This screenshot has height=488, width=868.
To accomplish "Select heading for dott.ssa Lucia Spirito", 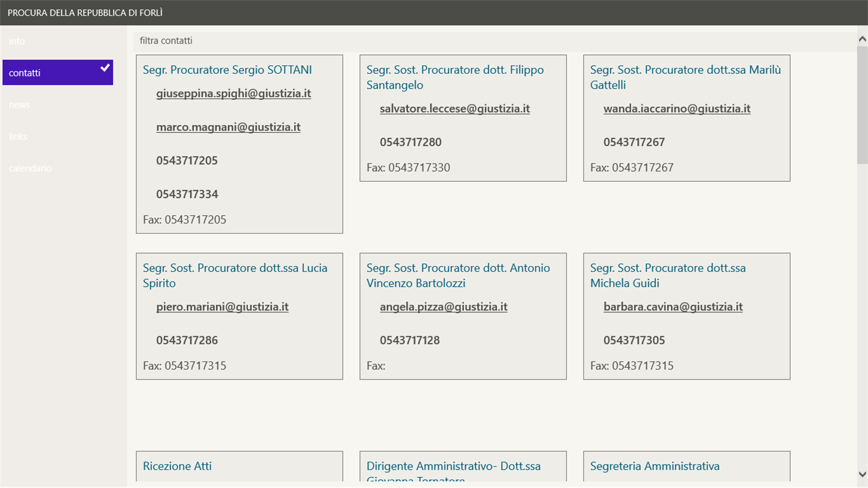I will click(235, 275).
